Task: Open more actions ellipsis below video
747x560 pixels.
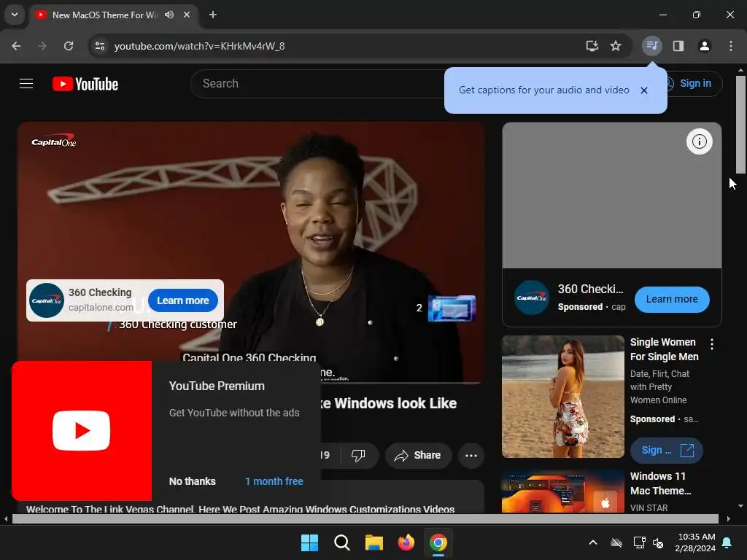Action: [x=471, y=455]
